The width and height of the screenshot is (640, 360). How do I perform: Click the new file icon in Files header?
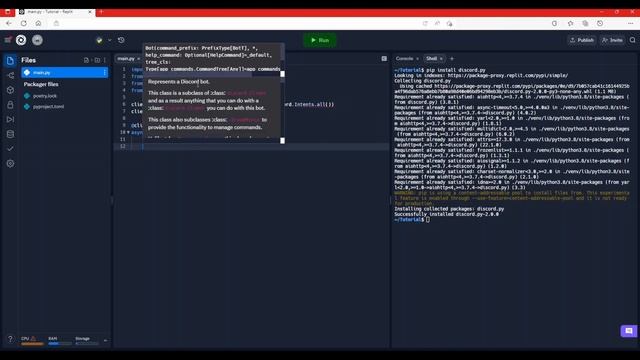tap(86, 60)
